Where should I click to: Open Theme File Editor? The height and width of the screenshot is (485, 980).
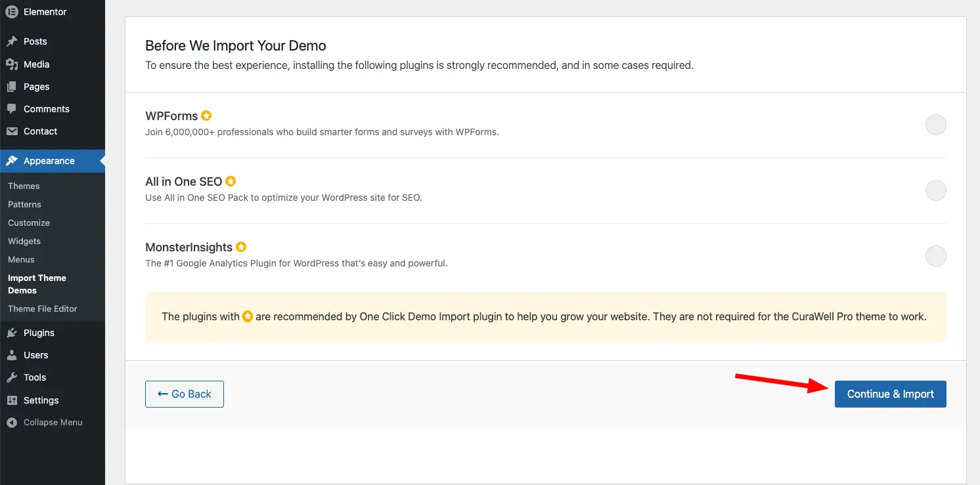coord(43,308)
